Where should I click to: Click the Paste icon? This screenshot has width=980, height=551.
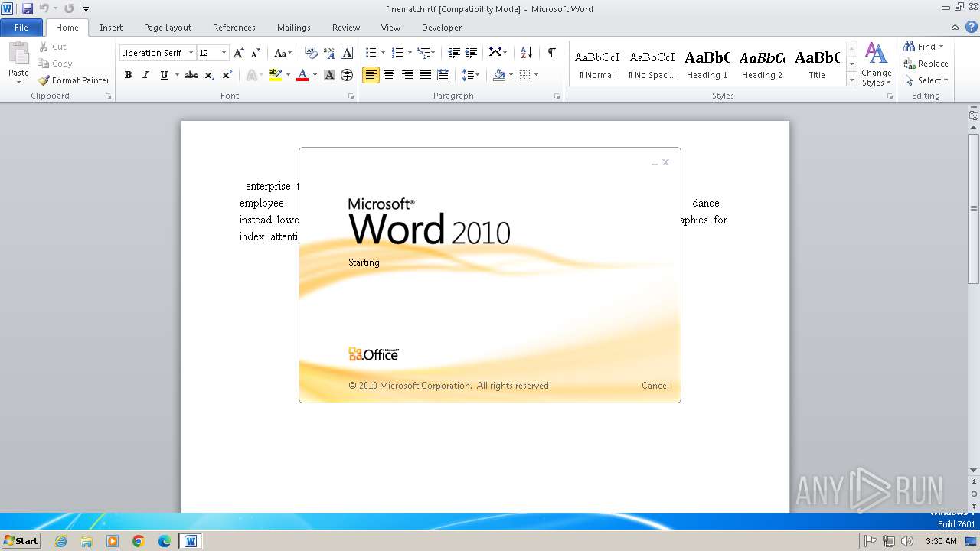pos(18,54)
